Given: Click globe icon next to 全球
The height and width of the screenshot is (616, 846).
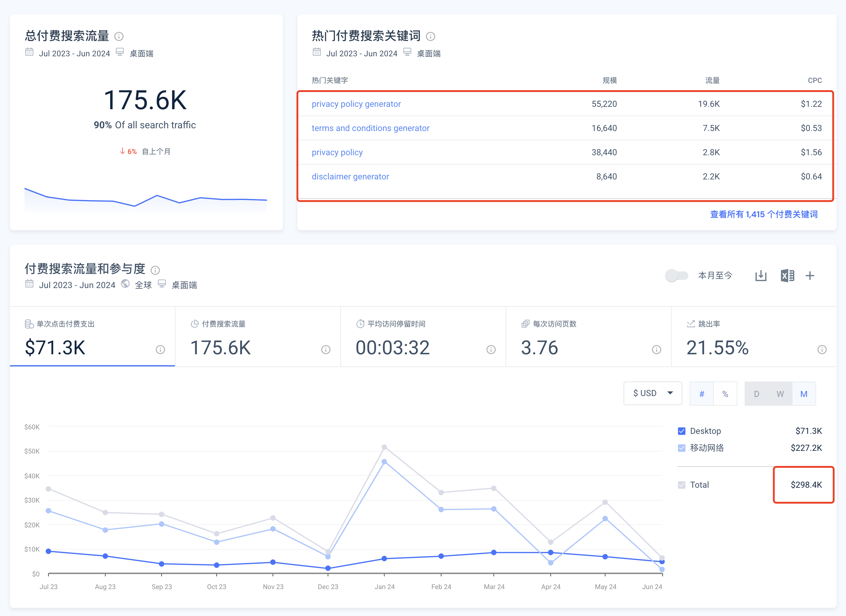Looking at the screenshot, I should tap(125, 284).
